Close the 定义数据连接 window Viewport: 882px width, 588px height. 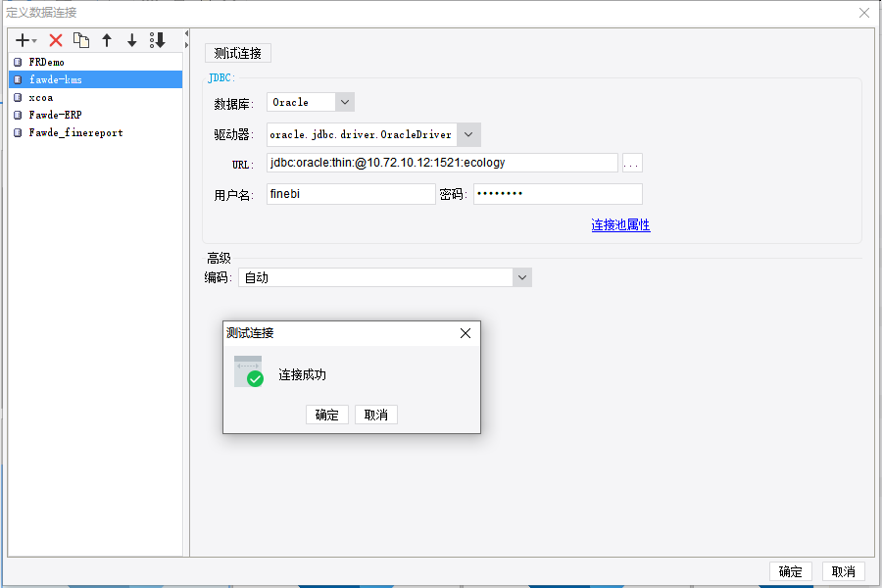(864, 13)
